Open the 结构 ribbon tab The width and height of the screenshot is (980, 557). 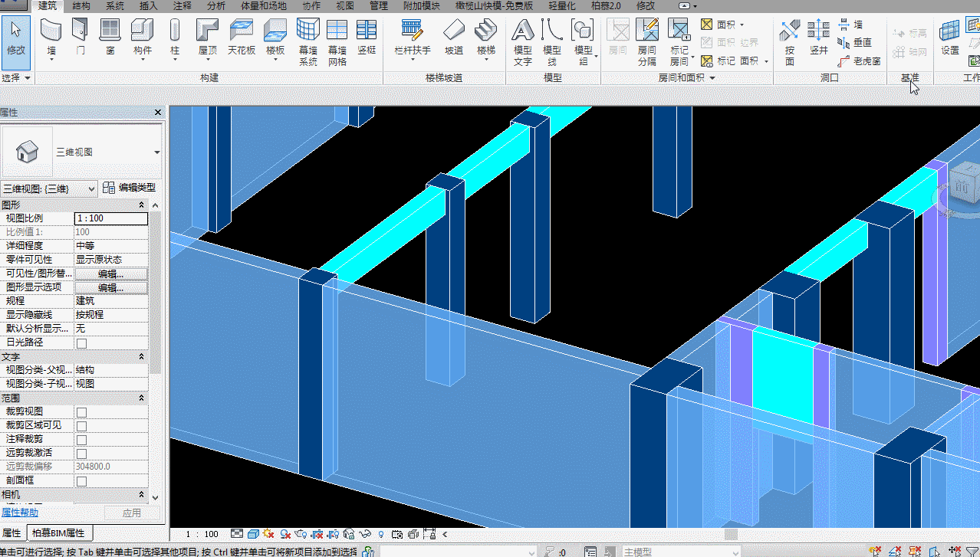click(81, 6)
